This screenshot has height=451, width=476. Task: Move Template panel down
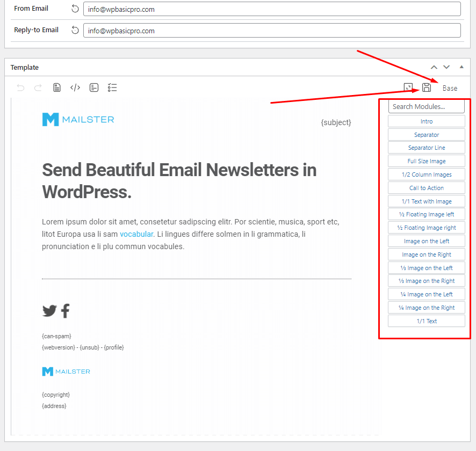(x=446, y=67)
